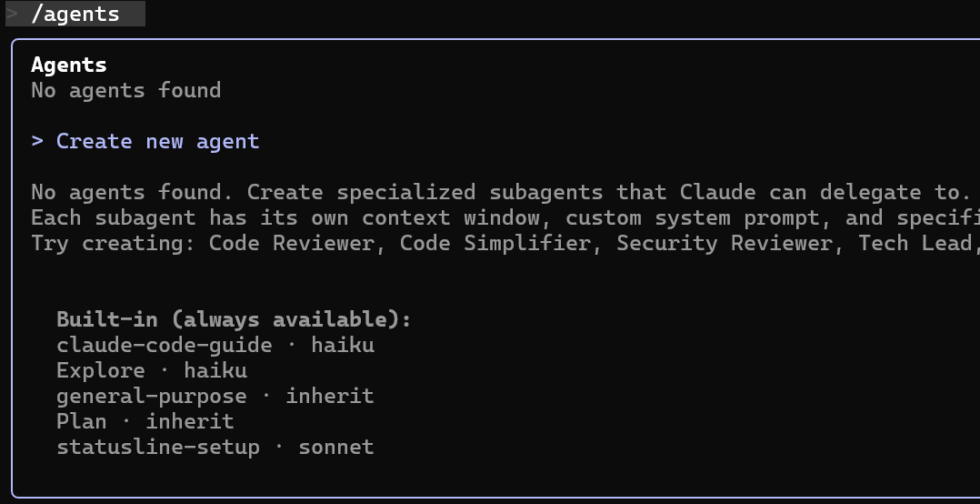
Task: Click haiku model label beside Explore
Action: 215,371
